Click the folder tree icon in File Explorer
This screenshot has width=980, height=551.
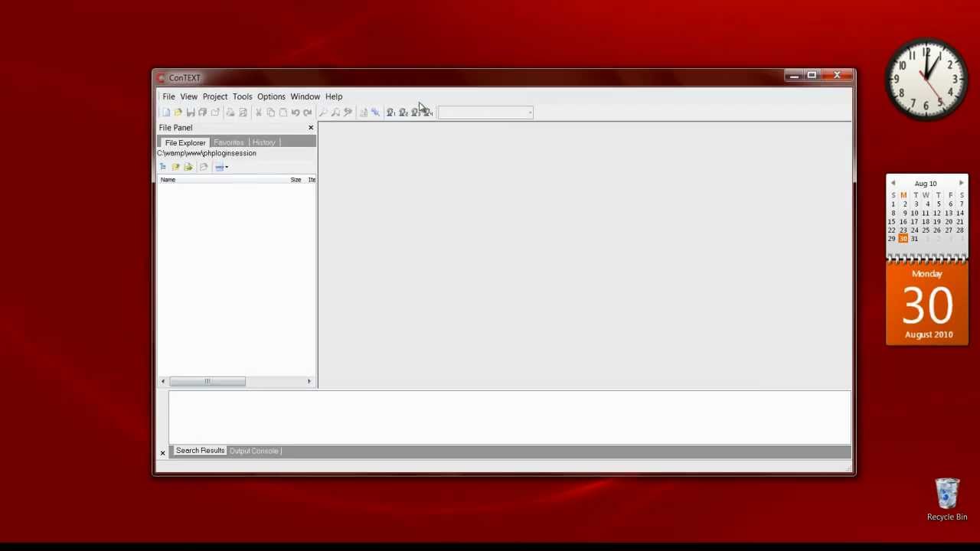(163, 167)
